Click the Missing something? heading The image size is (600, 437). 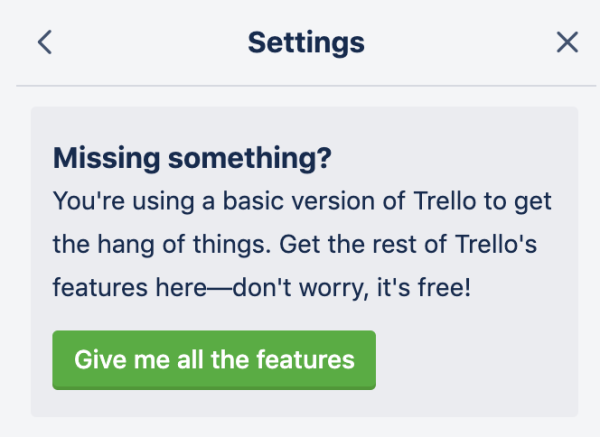click(x=192, y=158)
